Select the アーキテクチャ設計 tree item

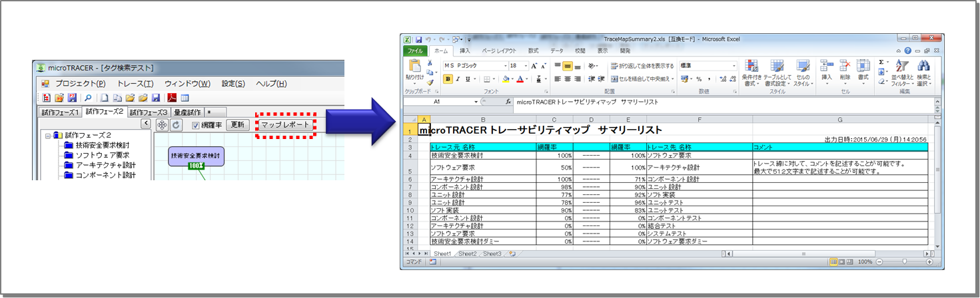105,166
